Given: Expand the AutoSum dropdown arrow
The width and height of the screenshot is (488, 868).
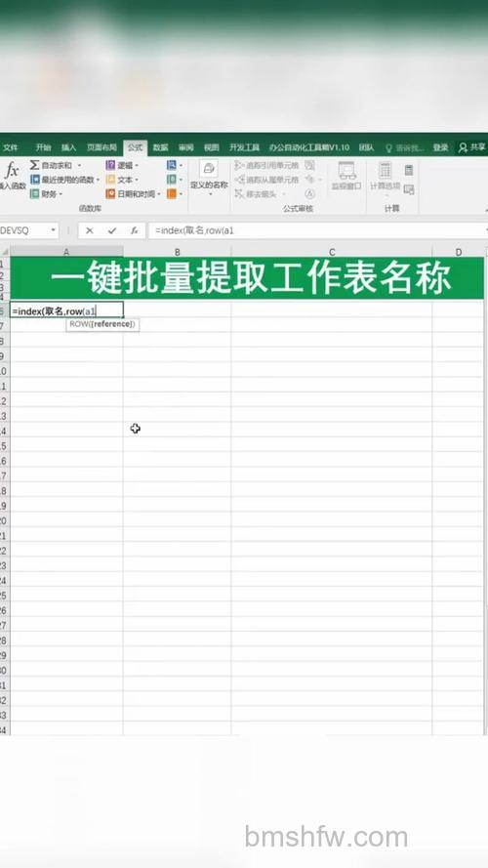Looking at the screenshot, I should click(79, 166).
